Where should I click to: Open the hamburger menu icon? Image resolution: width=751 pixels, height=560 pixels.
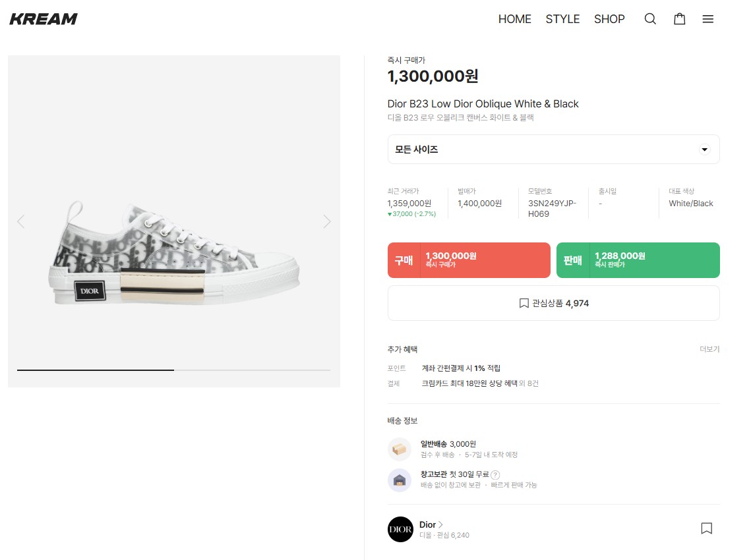pos(708,19)
